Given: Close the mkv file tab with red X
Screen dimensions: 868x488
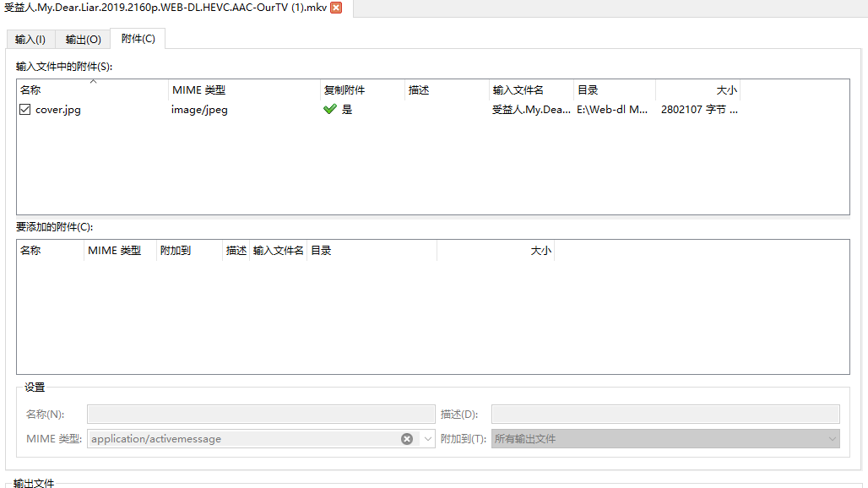Looking at the screenshot, I should point(336,8).
